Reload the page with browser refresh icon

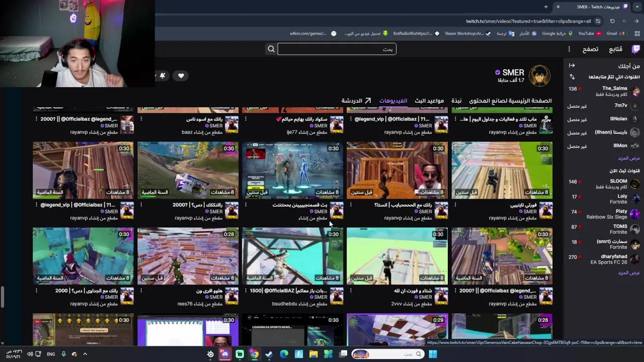612,21
